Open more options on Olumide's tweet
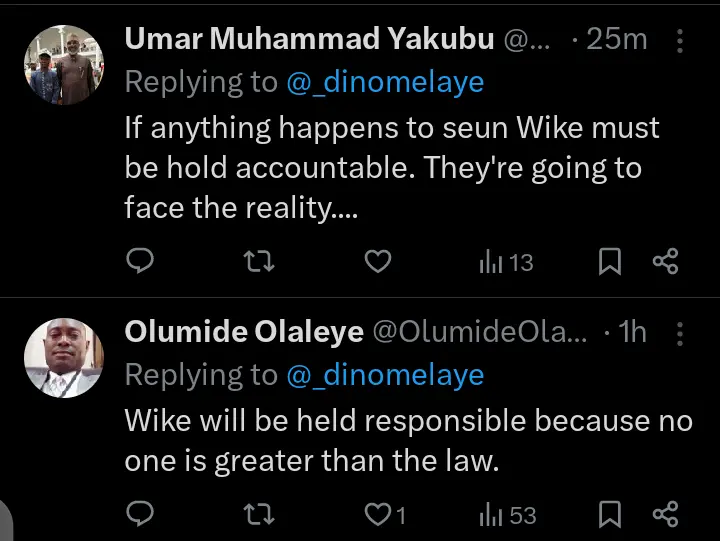Viewport: 720px width, 541px height. click(x=680, y=333)
